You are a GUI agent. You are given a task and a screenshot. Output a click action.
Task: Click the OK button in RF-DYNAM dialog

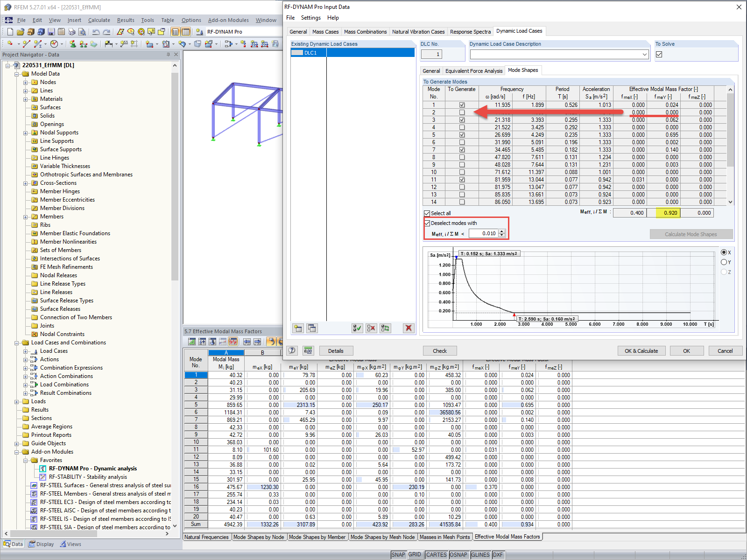point(687,351)
